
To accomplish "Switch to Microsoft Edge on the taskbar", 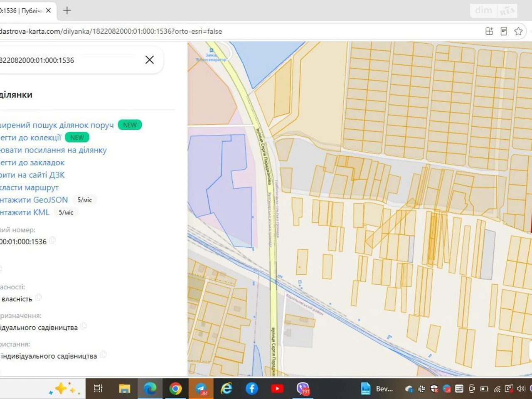I will pos(150,389).
